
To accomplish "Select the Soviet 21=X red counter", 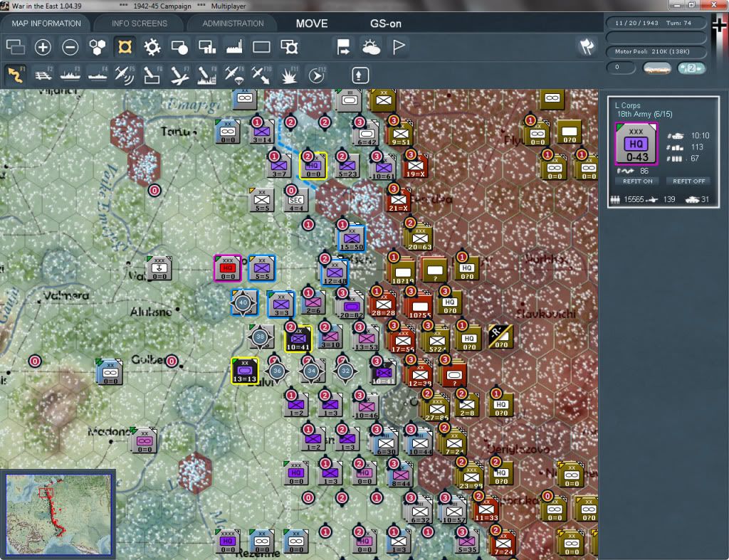I will (x=399, y=200).
